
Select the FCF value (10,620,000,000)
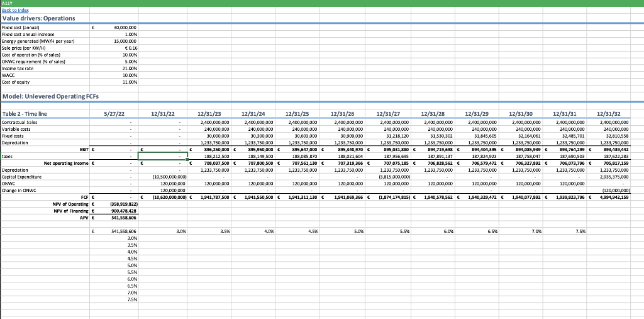(x=170, y=197)
